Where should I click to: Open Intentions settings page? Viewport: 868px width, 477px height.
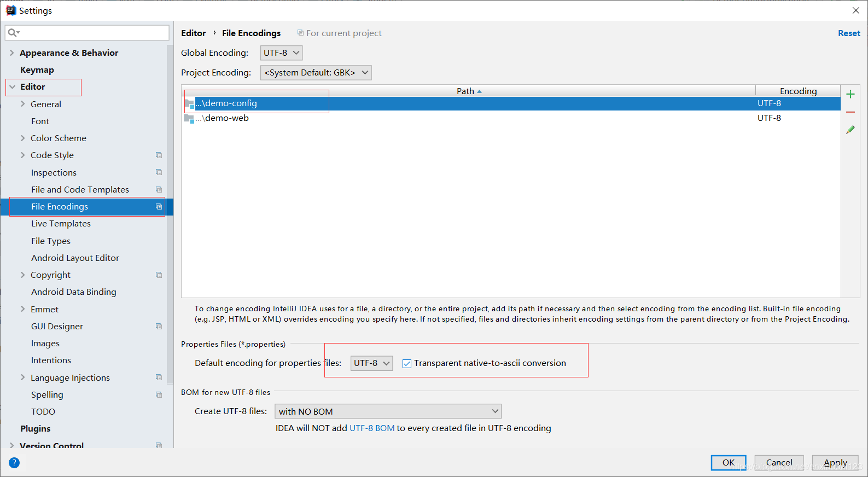(51, 360)
